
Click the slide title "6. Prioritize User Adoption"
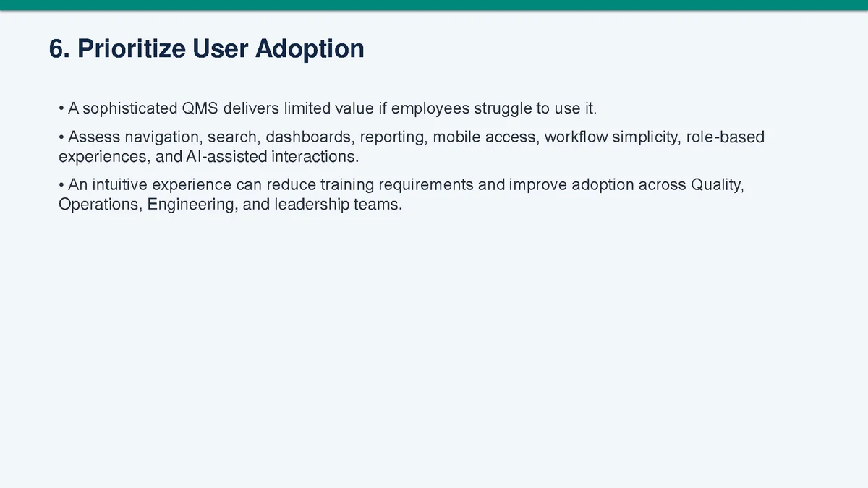(206, 49)
